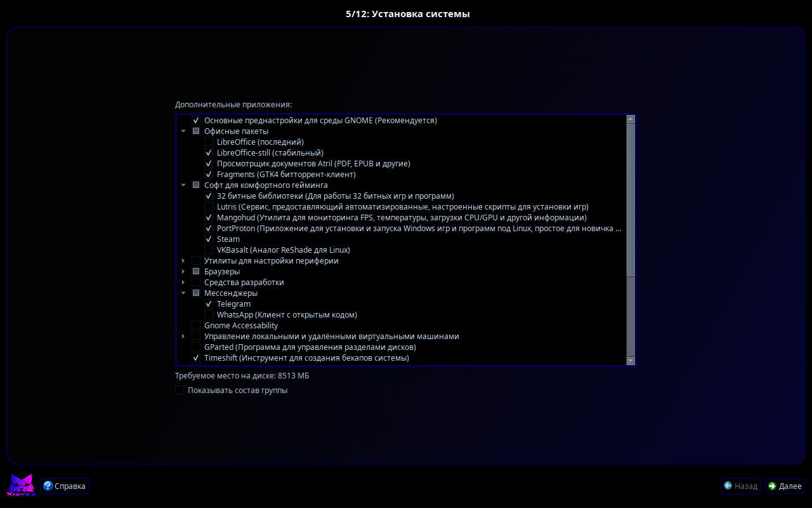Expand the Браузеры group

click(183, 272)
